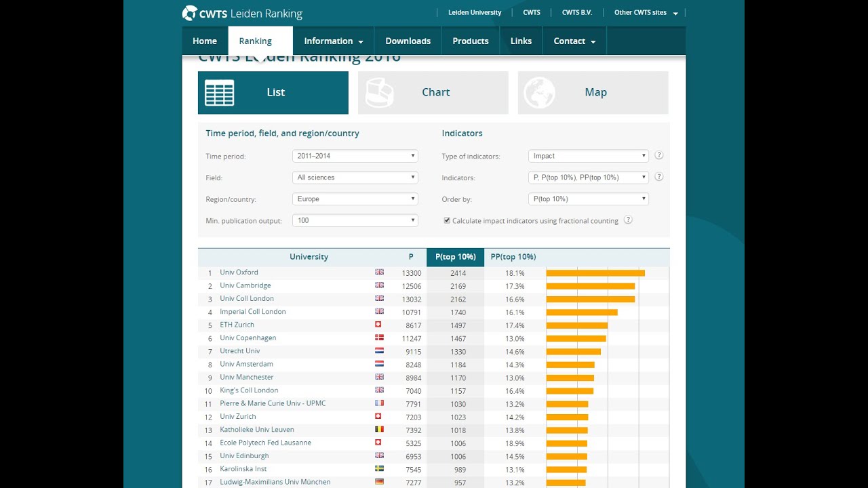This screenshot has height=488, width=868.
Task: Open help for Type of indicators
Action: [x=658, y=155]
